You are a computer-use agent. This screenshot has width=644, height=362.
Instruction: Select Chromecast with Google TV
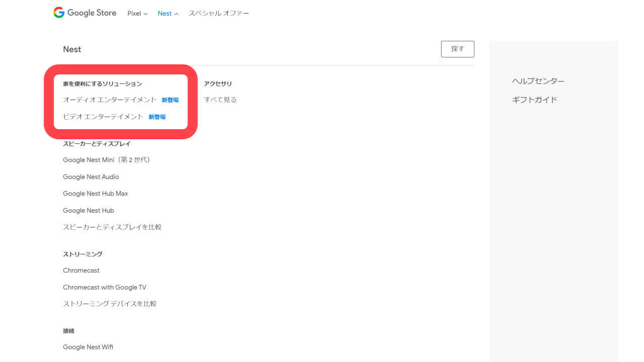coord(104,287)
